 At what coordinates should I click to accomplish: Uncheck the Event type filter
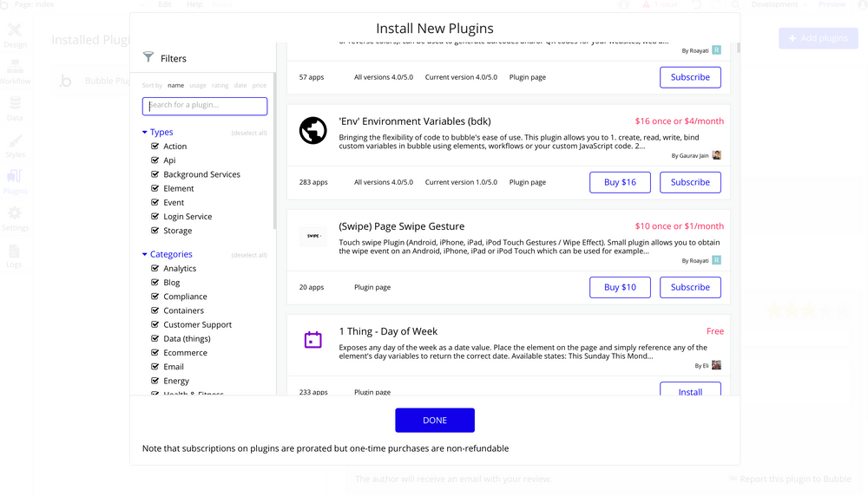click(x=155, y=202)
